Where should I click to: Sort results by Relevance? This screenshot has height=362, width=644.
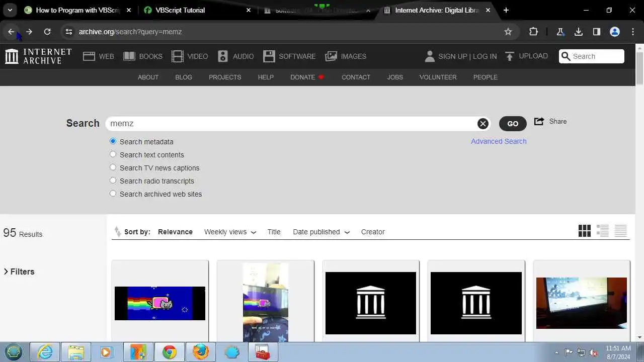175,232
